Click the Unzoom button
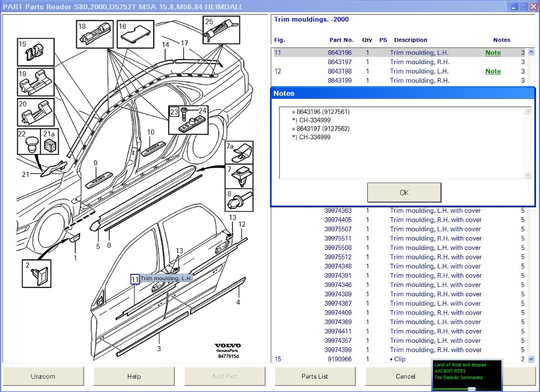The height and width of the screenshot is (392, 540). [x=43, y=376]
